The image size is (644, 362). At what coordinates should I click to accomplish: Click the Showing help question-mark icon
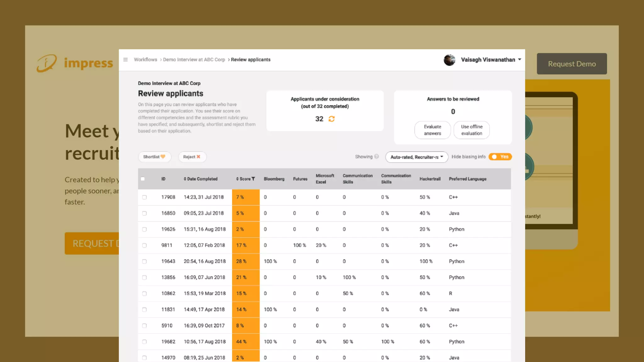tap(376, 156)
